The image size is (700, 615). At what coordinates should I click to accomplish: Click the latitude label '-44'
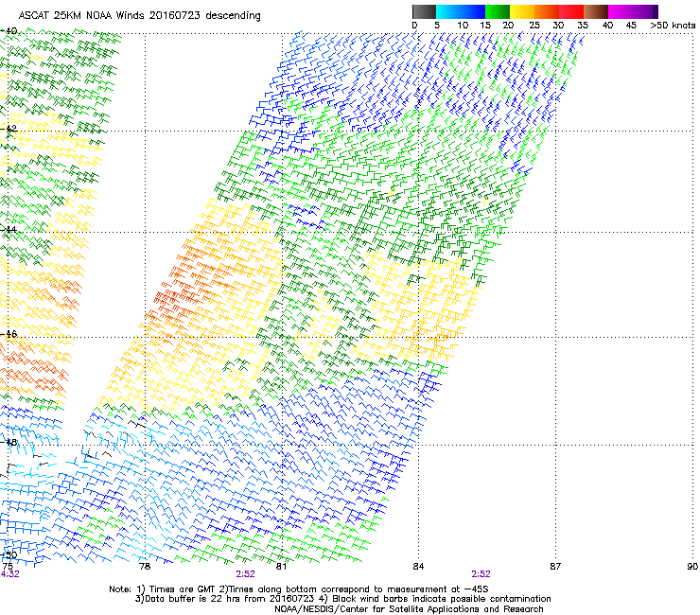point(9,230)
